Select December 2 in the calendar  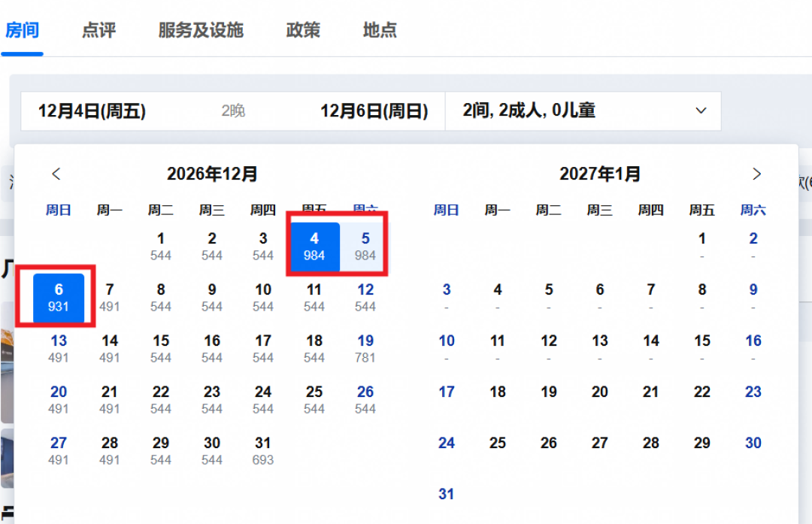tap(212, 246)
